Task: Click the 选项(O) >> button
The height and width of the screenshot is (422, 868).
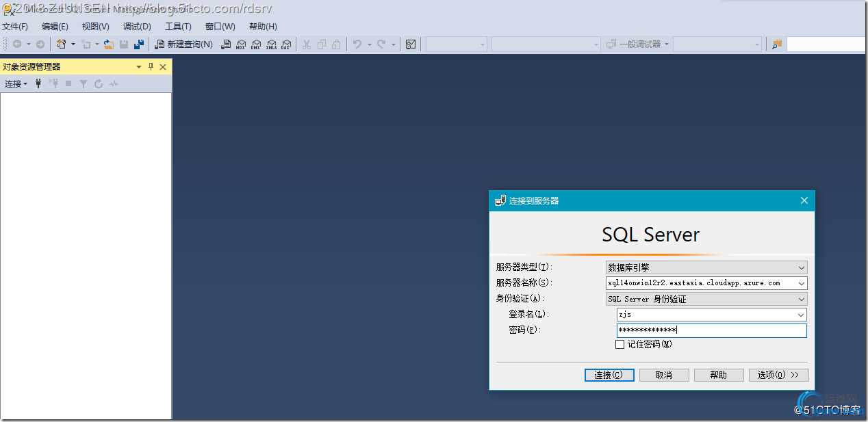Action: (x=778, y=375)
